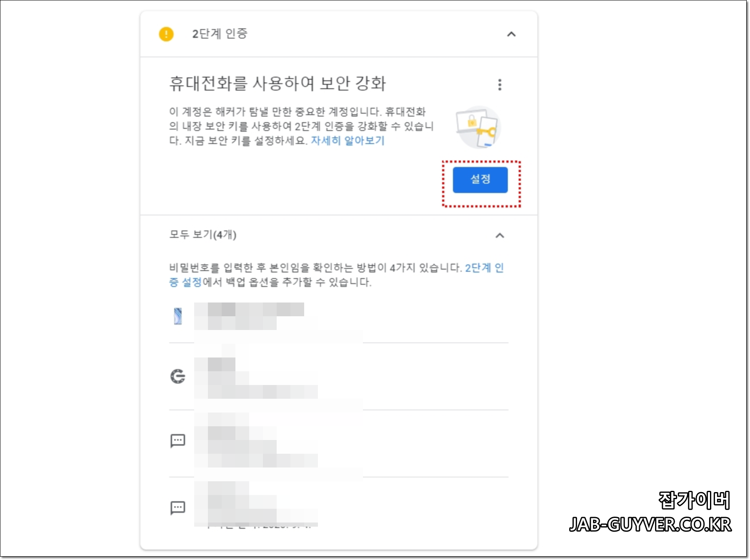Collapse the 모두 보기(4개) section

[500, 235]
